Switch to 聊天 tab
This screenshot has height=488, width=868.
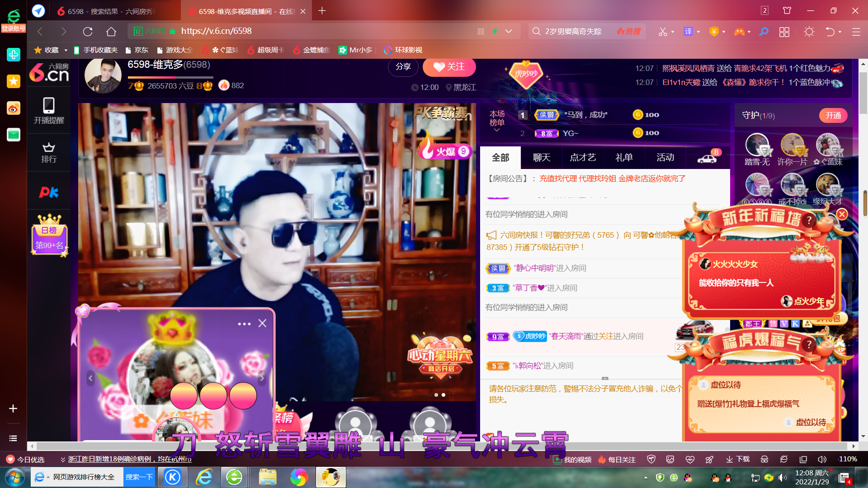[542, 157]
